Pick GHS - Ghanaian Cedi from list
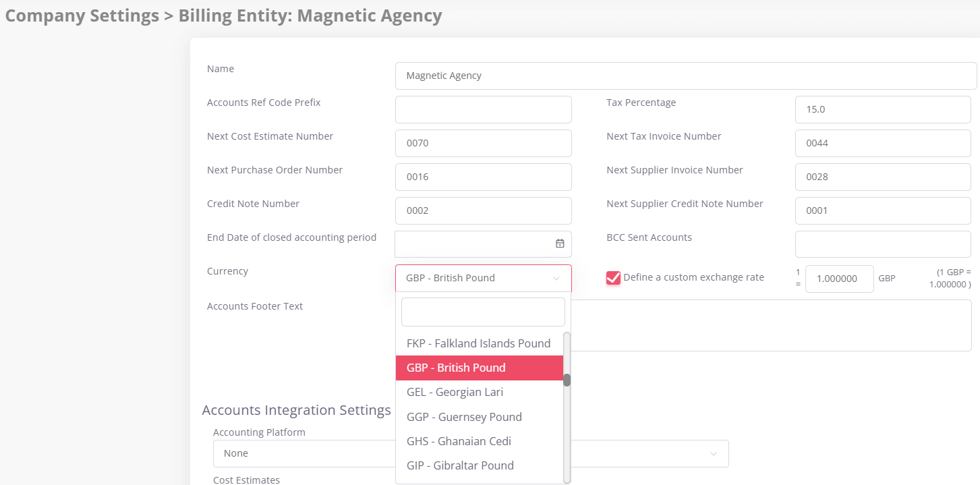 (479, 441)
